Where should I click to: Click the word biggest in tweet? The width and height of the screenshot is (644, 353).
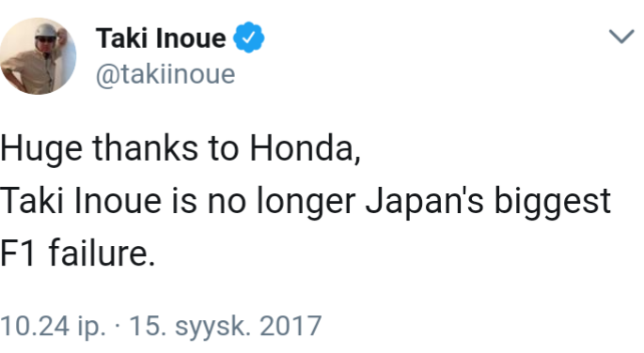coord(553,202)
